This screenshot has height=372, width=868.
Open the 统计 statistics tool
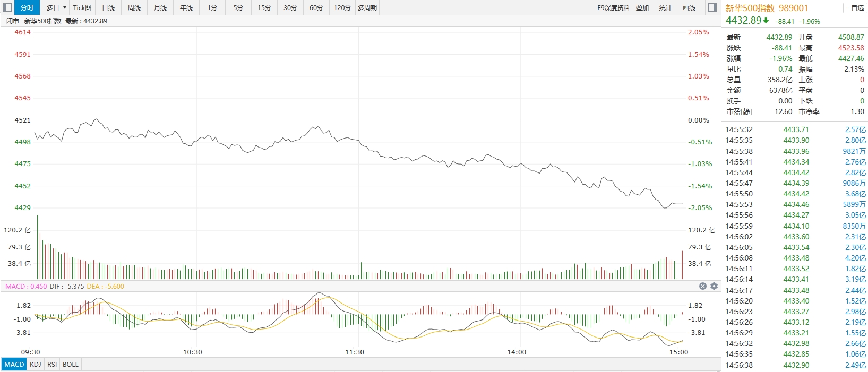coord(665,7)
